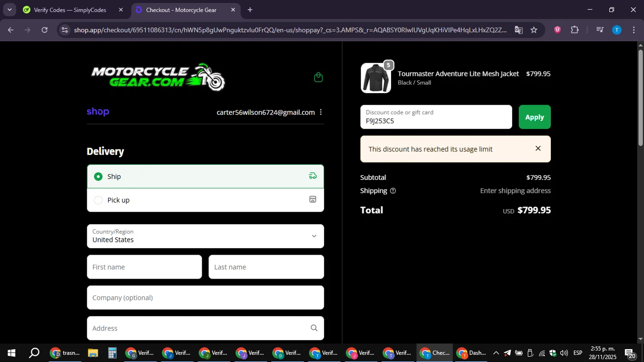Open the media control icon
The image size is (644, 362).
point(600,30)
